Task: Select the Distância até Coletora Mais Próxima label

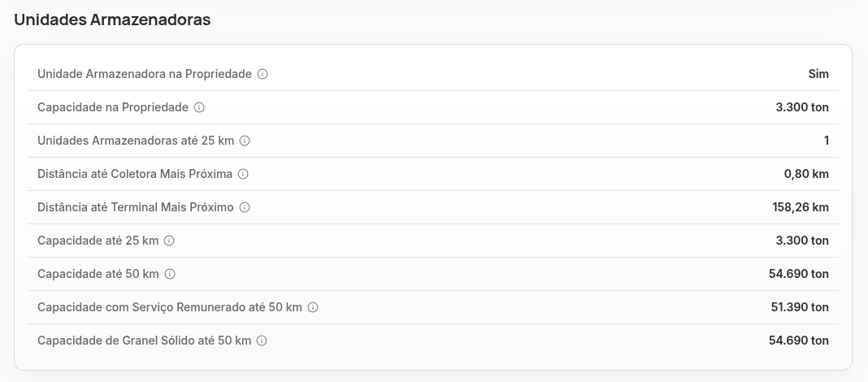Action: (x=135, y=174)
